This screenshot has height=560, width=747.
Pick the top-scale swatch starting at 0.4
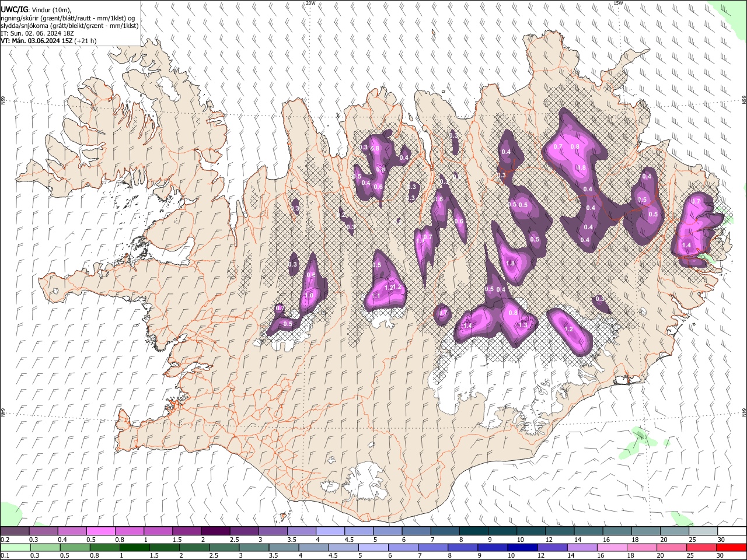pos(73,531)
